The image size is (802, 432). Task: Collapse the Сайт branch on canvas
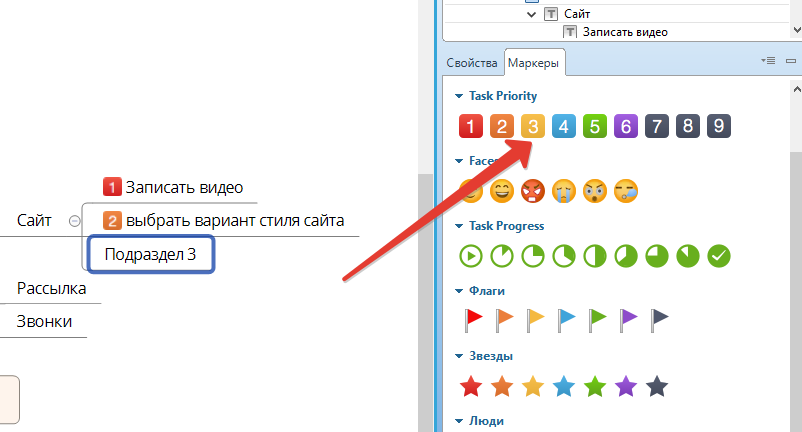tap(74, 221)
